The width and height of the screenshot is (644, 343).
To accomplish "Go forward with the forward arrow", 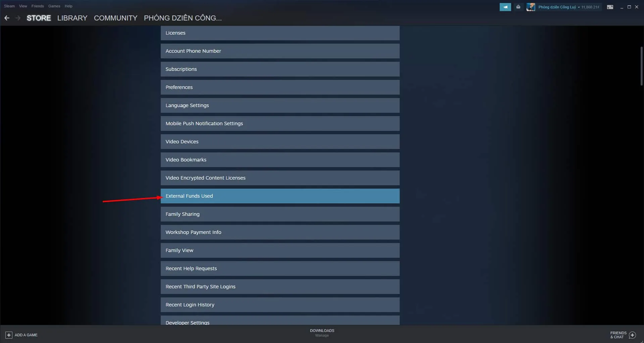I will click(18, 18).
